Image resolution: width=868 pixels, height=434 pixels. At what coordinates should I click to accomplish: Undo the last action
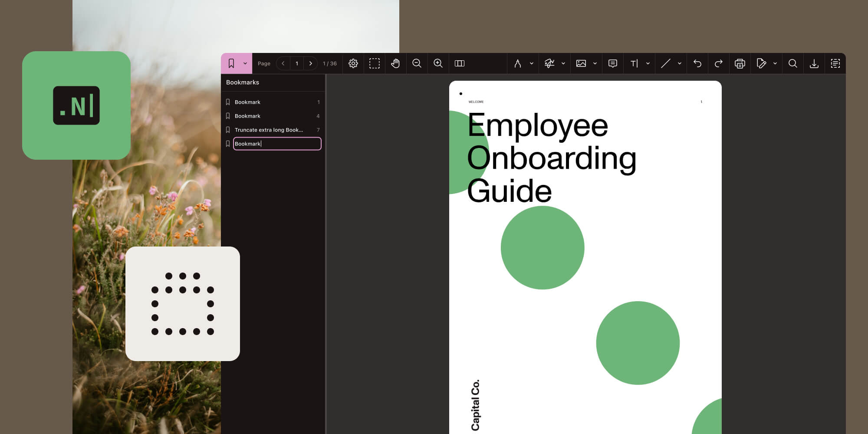[x=697, y=63]
